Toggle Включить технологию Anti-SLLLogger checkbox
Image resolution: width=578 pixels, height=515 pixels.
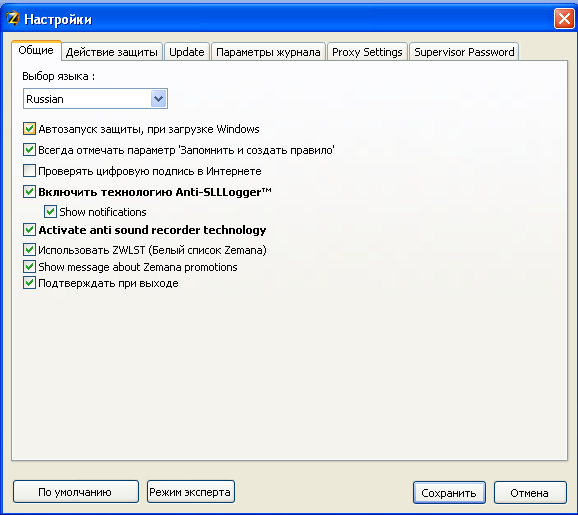(29, 192)
